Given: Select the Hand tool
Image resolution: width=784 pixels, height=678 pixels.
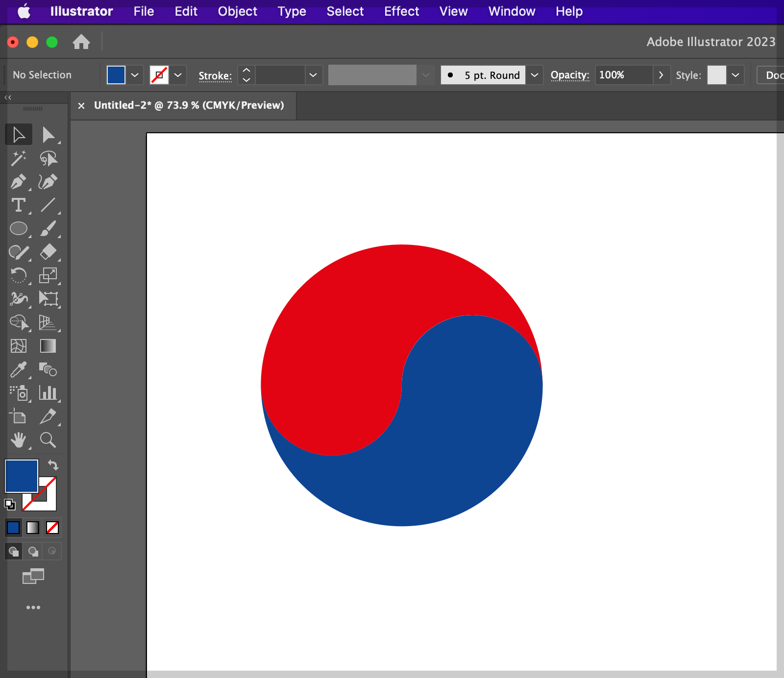Looking at the screenshot, I should click(19, 440).
